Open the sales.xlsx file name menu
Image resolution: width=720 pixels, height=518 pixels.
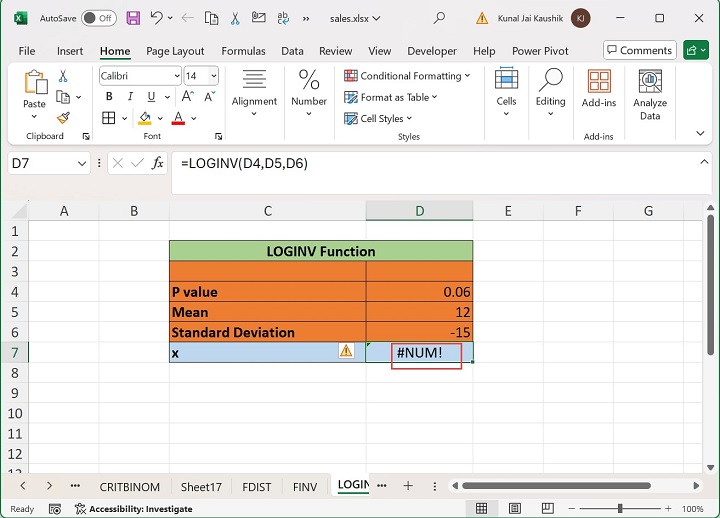355,18
